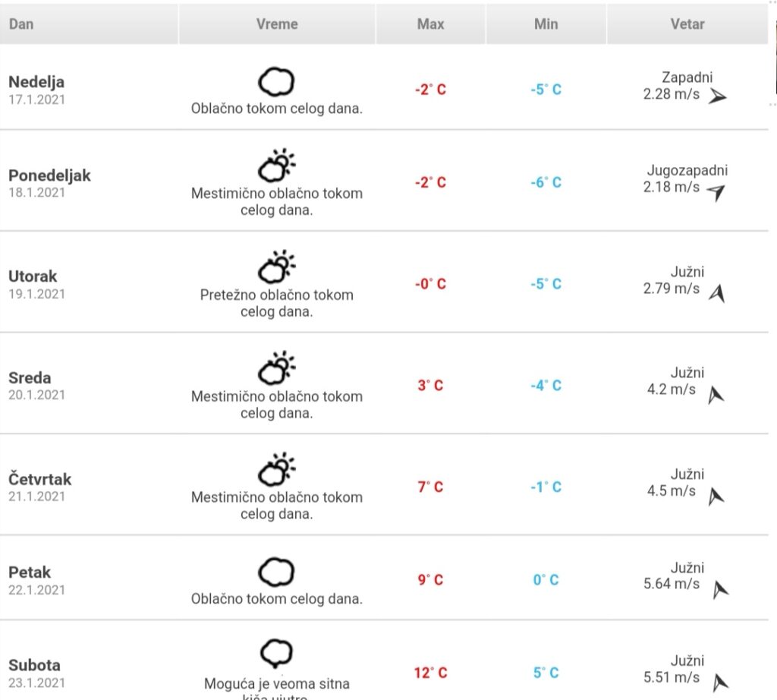777x700 pixels.
Task: Click the -6° C min temperature for Ponedeljak
Action: click(x=546, y=182)
